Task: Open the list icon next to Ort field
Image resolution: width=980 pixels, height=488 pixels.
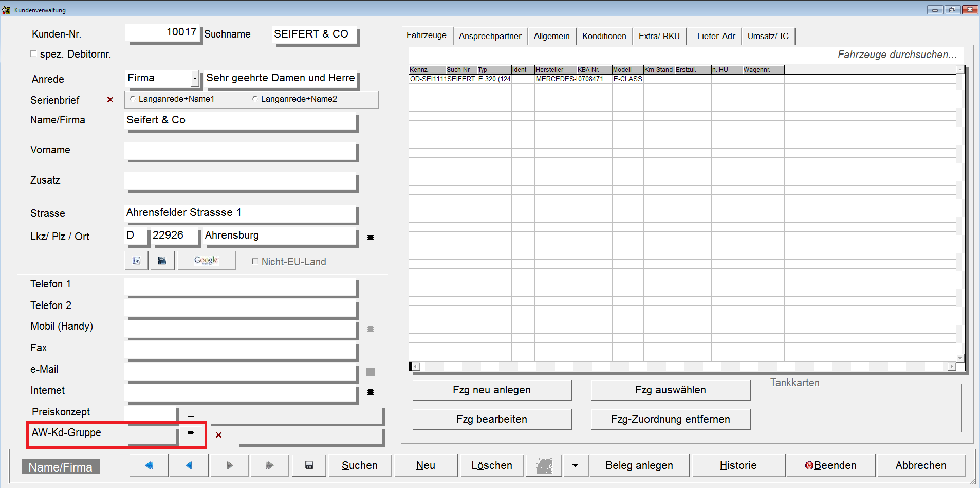Action: click(x=371, y=237)
